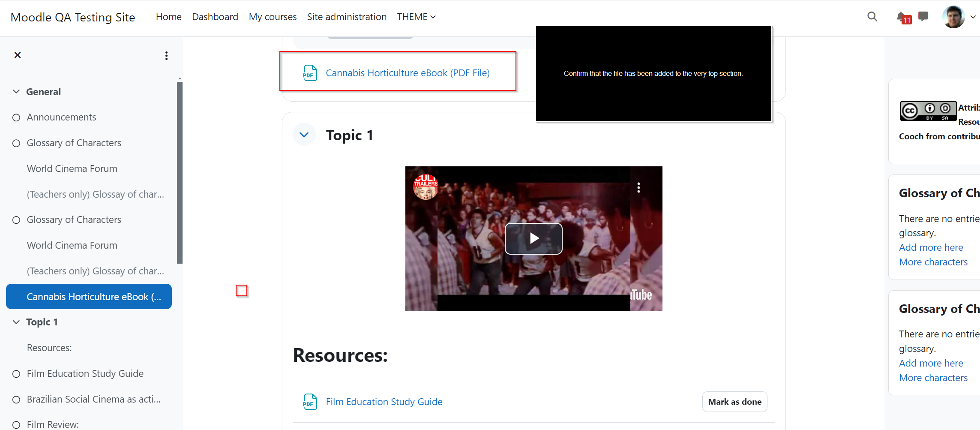This screenshot has height=430, width=980.
Task: Click the Topic 1 section heading
Action: (x=349, y=135)
